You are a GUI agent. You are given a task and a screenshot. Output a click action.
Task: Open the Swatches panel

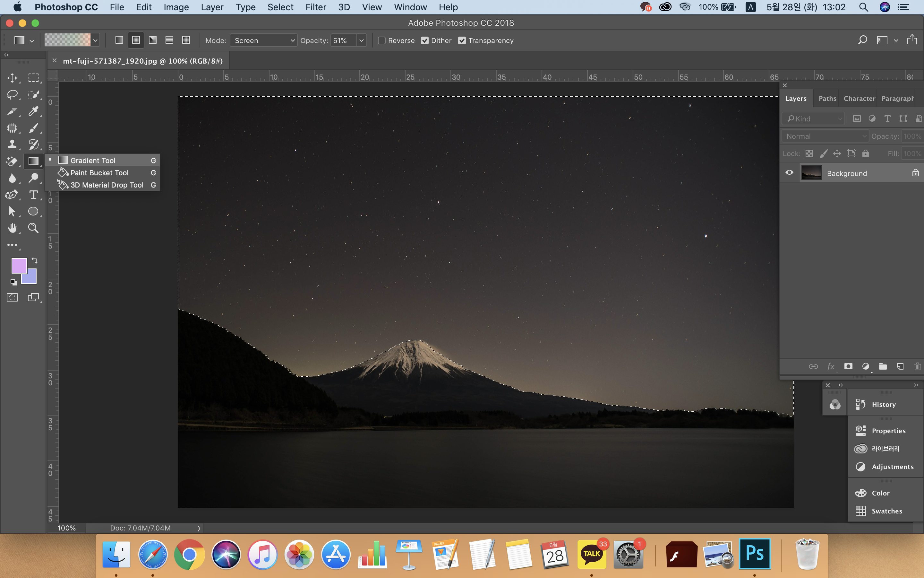pos(886,511)
